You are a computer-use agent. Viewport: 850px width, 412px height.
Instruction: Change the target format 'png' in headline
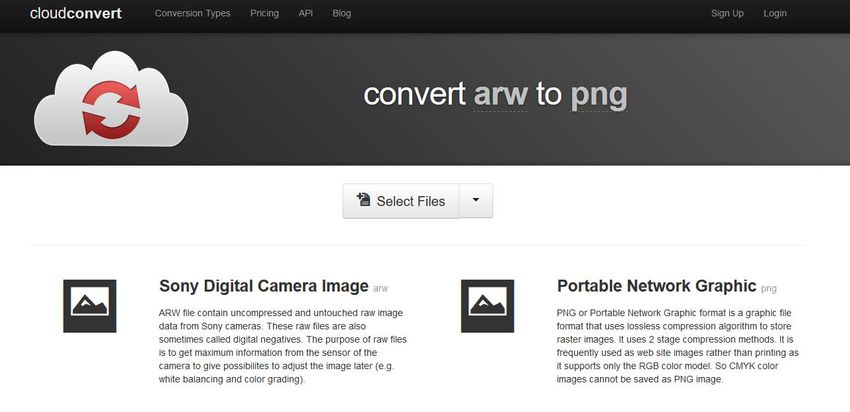click(598, 95)
